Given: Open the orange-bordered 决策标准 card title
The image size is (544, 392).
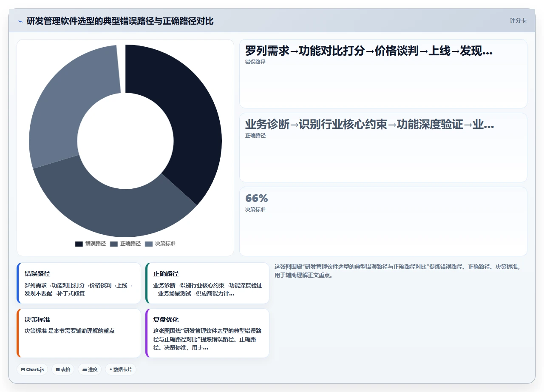Looking at the screenshot, I should tap(37, 320).
